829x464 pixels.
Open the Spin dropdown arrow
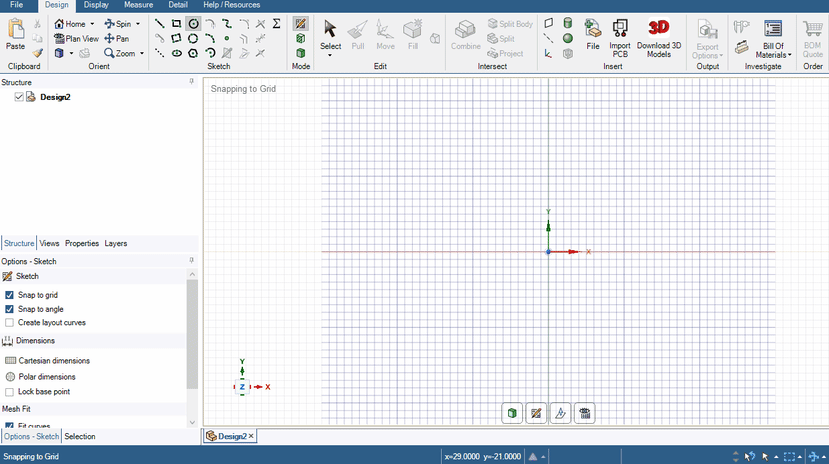[138, 24]
